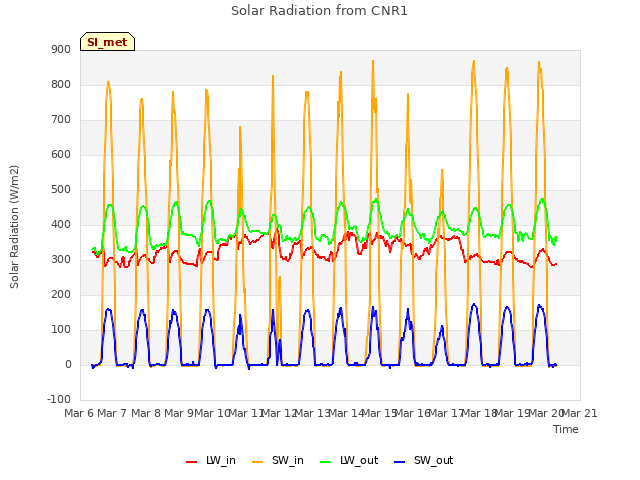Click the SW_out blue peak on Mar 18
The height and width of the screenshot is (480, 640).
[474, 304]
